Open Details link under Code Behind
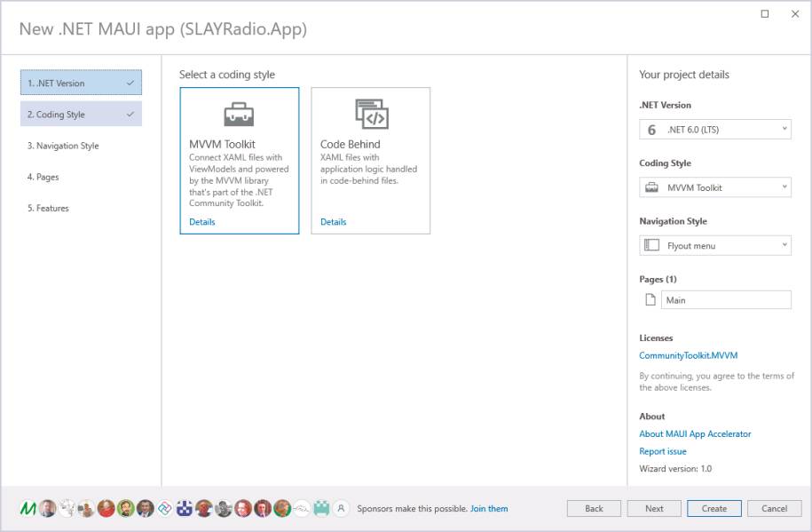 point(333,222)
